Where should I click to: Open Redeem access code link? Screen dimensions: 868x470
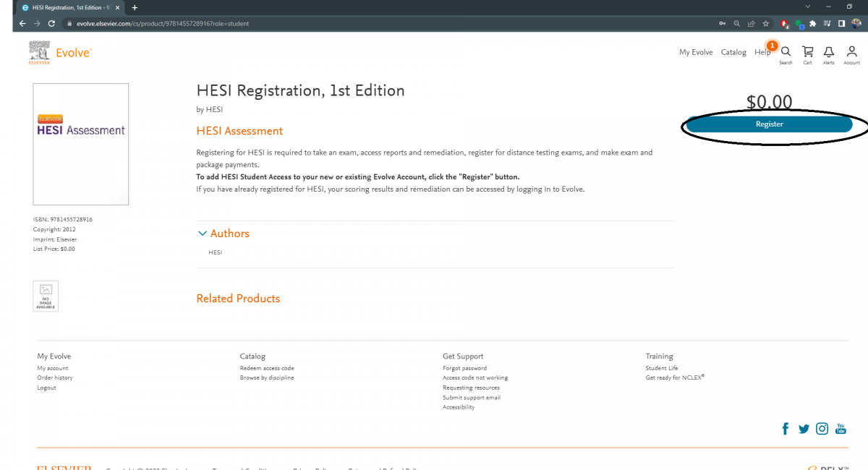[267, 368]
